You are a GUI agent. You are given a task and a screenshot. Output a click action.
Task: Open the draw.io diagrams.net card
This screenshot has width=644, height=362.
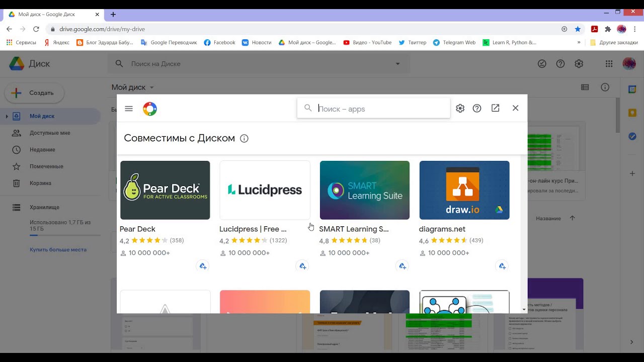coord(464,190)
